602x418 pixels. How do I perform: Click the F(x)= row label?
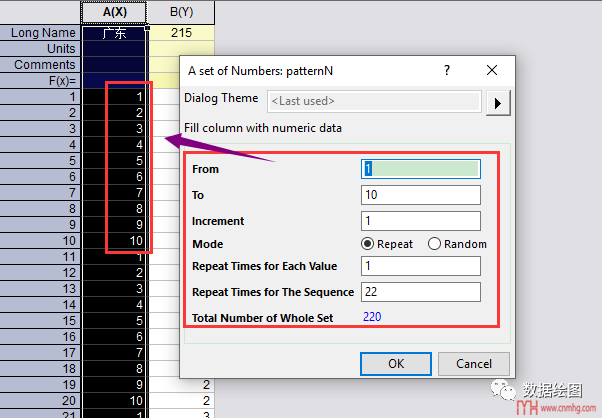[40, 81]
